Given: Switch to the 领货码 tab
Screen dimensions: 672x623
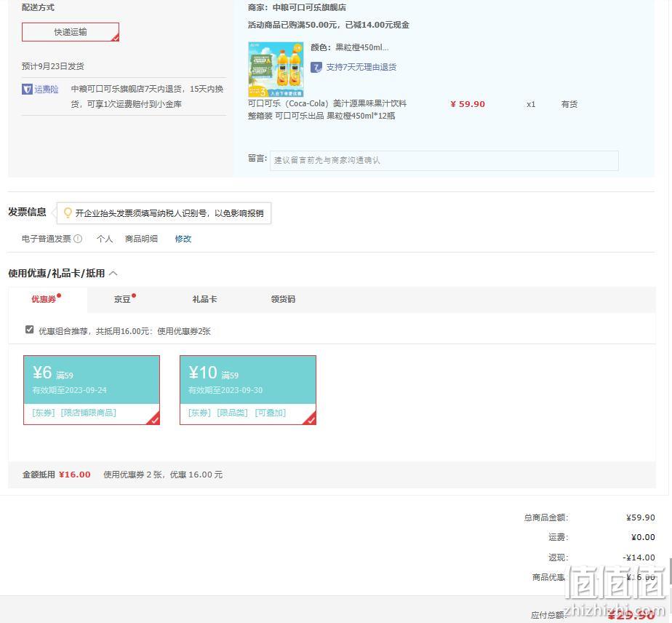Looking at the screenshot, I should (x=283, y=299).
